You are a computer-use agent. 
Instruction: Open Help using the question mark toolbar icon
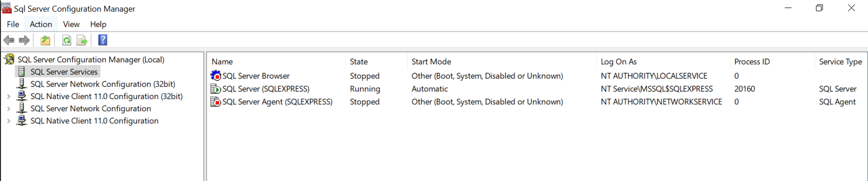[102, 40]
